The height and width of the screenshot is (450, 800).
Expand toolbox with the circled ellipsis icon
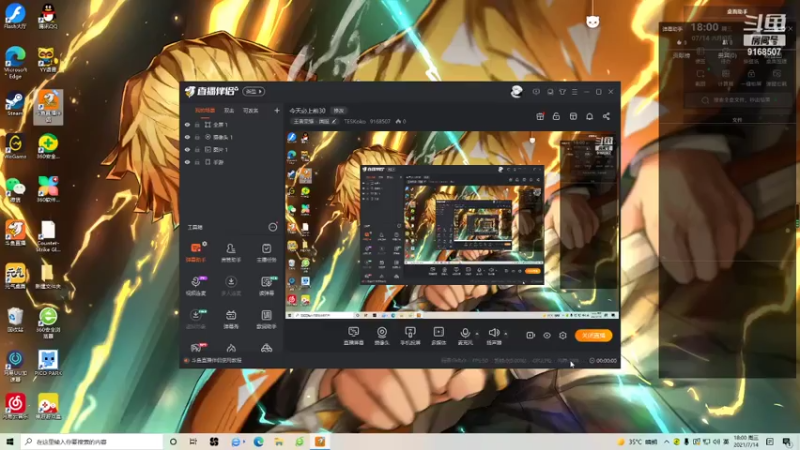tap(273, 227)
